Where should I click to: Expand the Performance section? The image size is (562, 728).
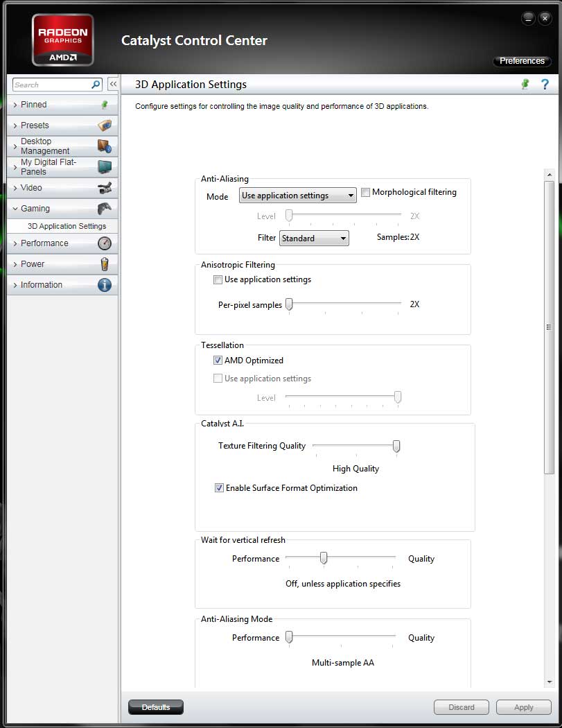(x=62, y=243)
